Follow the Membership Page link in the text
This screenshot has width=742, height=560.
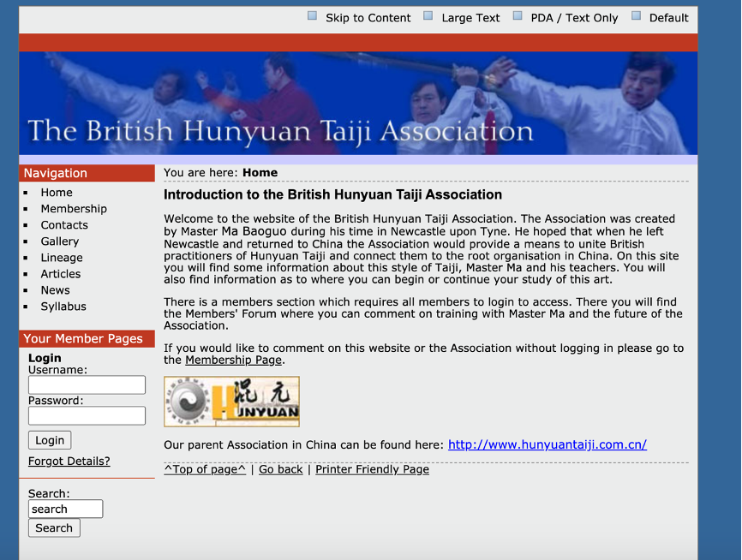pyautogui.click(x=234, y=360)
